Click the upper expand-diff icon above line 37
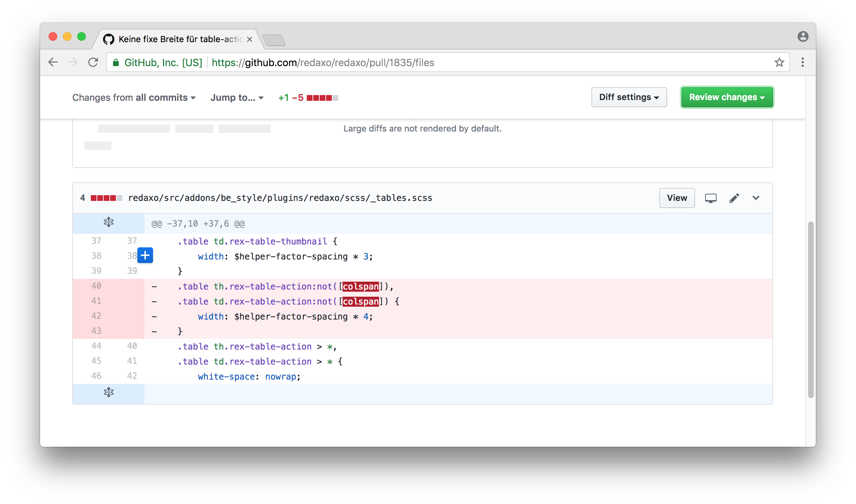Image resolution: width=856 pixels, height=504 pixels. 109,222
